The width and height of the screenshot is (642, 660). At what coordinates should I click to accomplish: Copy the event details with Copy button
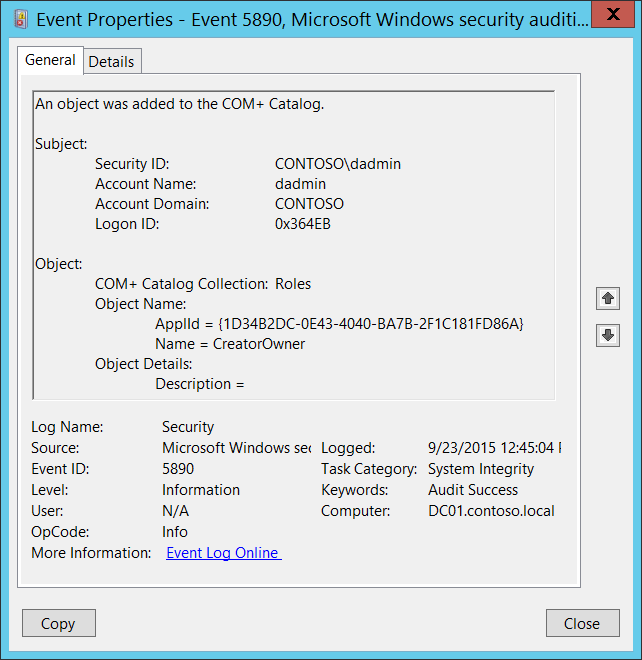coord(59,623)
